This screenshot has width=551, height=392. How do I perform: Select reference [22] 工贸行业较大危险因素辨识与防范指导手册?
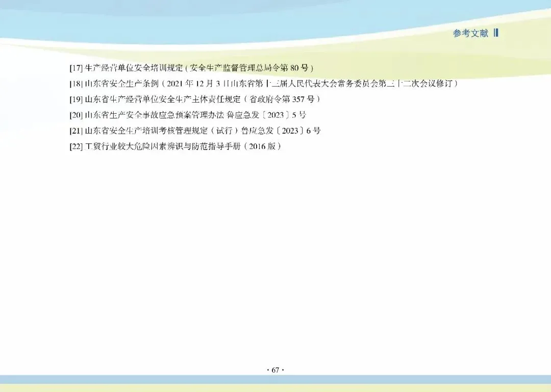click(176, 146)
